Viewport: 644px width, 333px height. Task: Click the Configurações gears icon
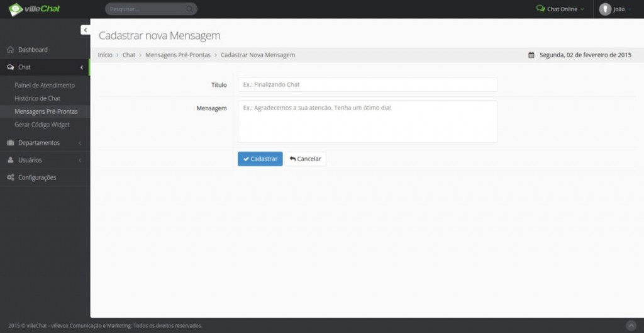[11, 177]
